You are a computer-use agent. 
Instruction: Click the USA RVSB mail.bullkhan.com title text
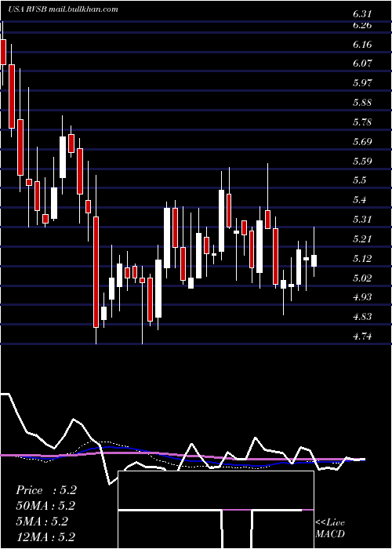[63, 9]
